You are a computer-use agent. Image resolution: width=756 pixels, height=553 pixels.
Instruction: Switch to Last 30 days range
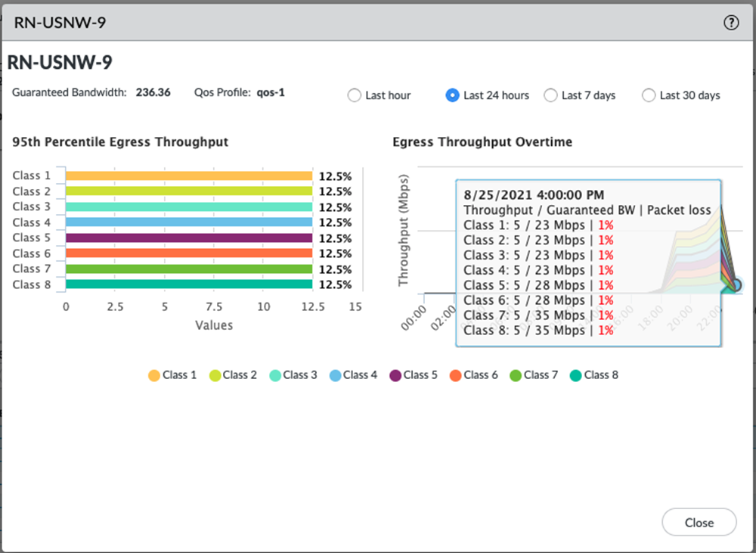649,95
